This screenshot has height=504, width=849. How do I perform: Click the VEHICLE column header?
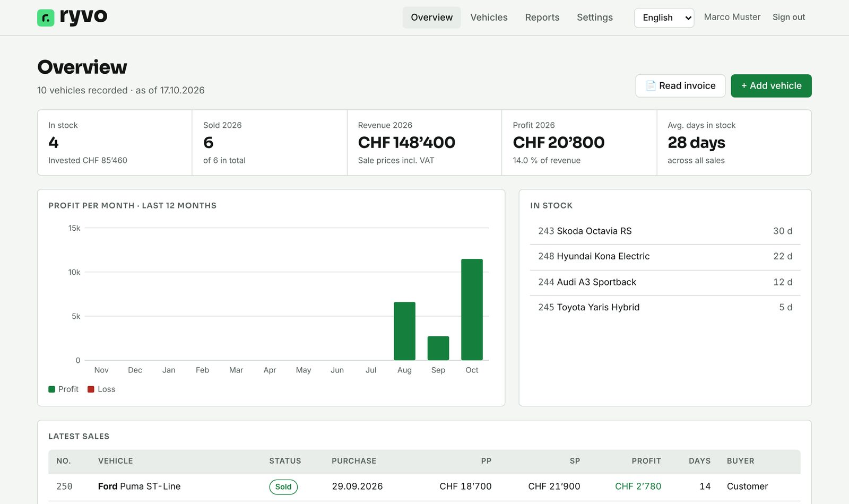coord(115,461)
